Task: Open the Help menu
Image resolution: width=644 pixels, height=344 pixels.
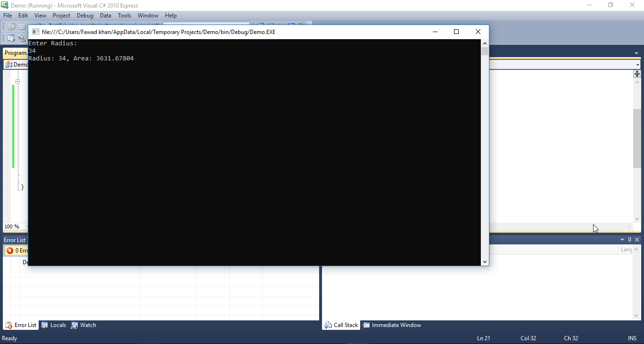Action: (x=171, y=16)
